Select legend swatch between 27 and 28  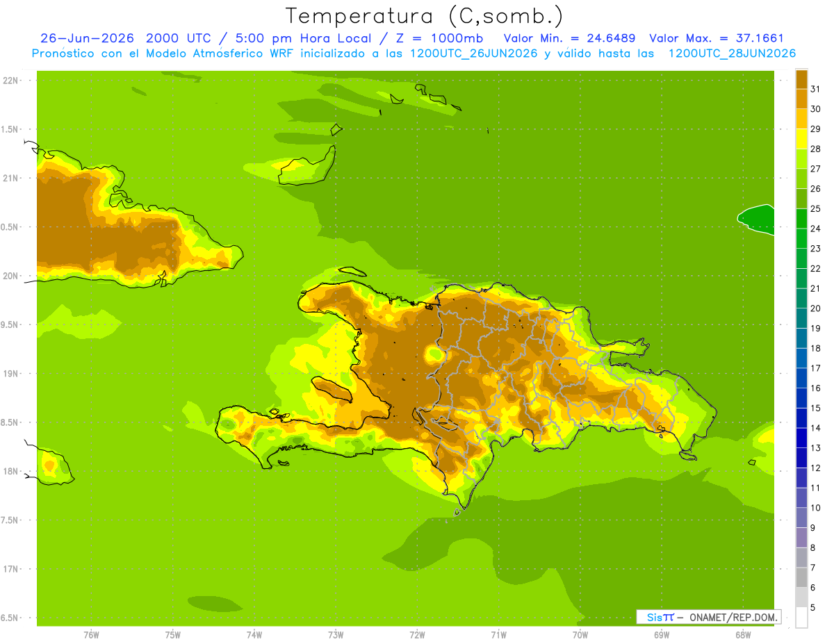tap(801, 158)
